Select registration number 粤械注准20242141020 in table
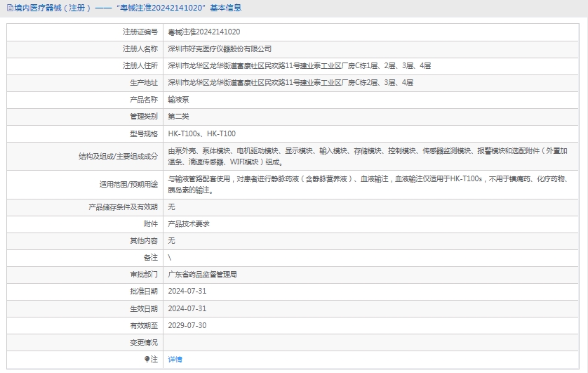Screen dimensions: 588x373 click(x=204, y=32)
